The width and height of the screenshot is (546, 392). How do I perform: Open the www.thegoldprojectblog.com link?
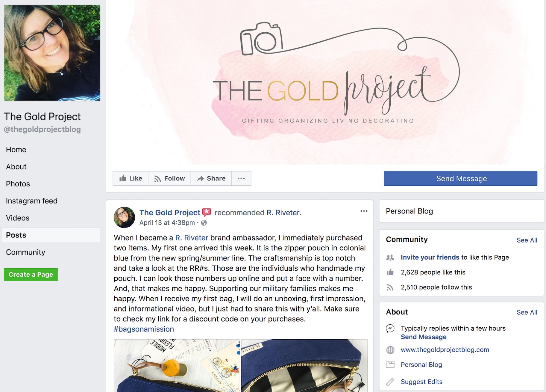pyautogui.click(x=445, y=350)
